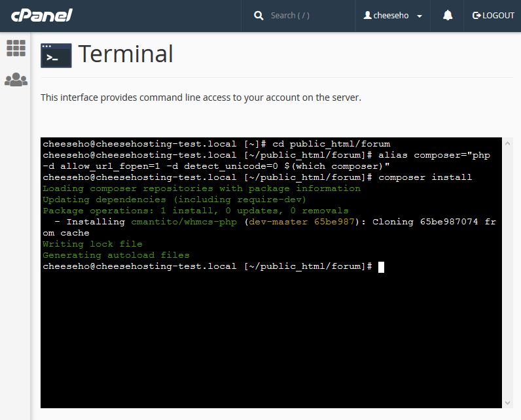This screenshot has height=420, width=521.
Task: Click the scrollbar down arrow
Action: (x=507, y=403)
